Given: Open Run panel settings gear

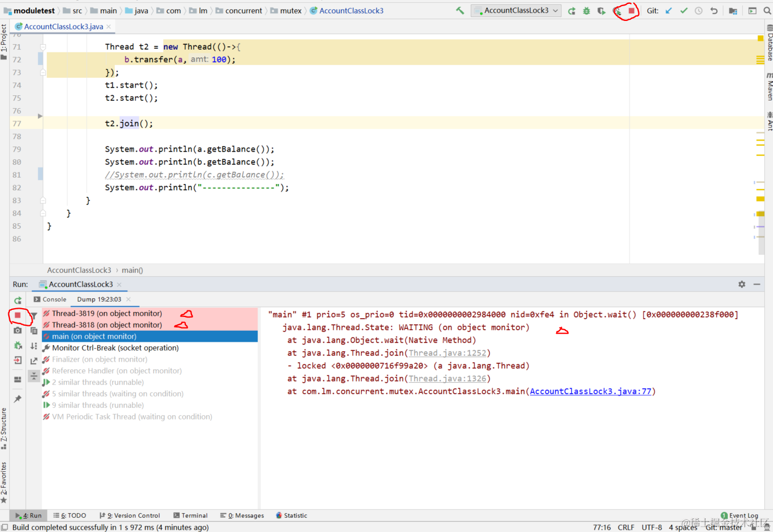Looking at the screenshot, I should (742, 284).
